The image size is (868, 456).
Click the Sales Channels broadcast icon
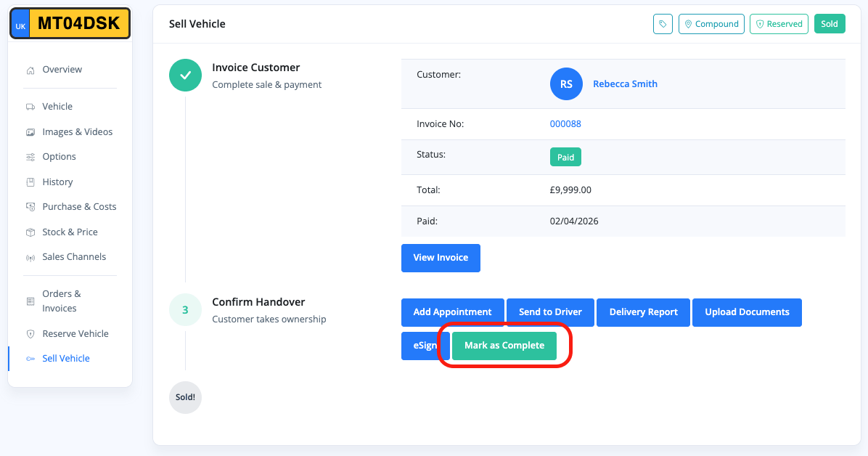point(30,258)
